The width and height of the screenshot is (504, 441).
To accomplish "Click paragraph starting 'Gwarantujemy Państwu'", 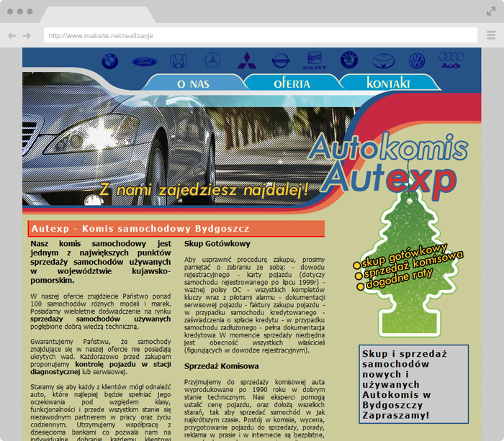I will 101,357.
